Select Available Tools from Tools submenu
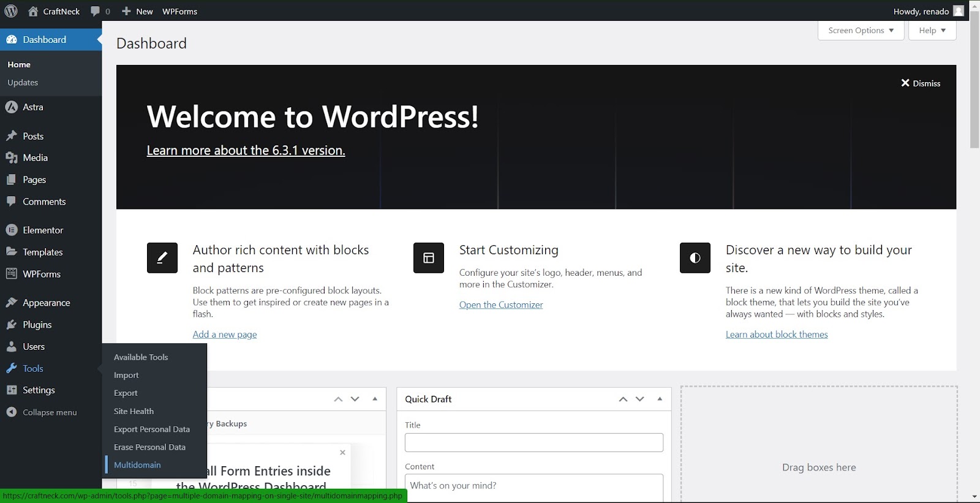This screenshot has height=503, width=980. [141, 357]
